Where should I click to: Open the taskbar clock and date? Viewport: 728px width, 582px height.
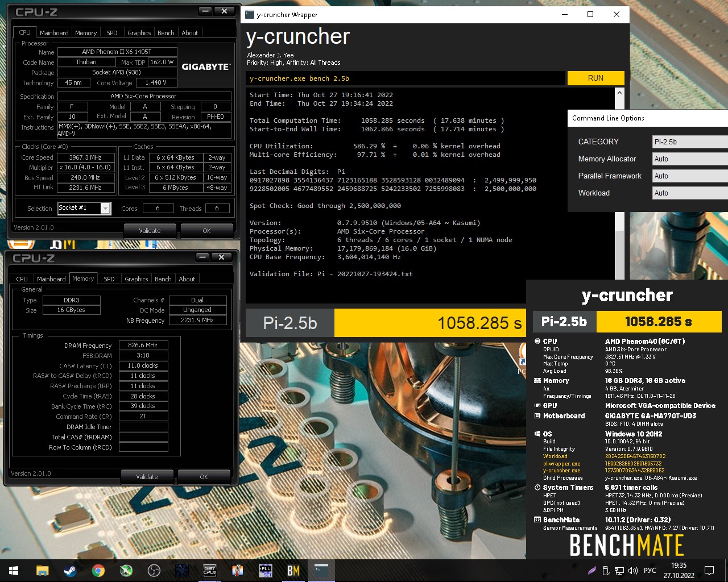679,571
